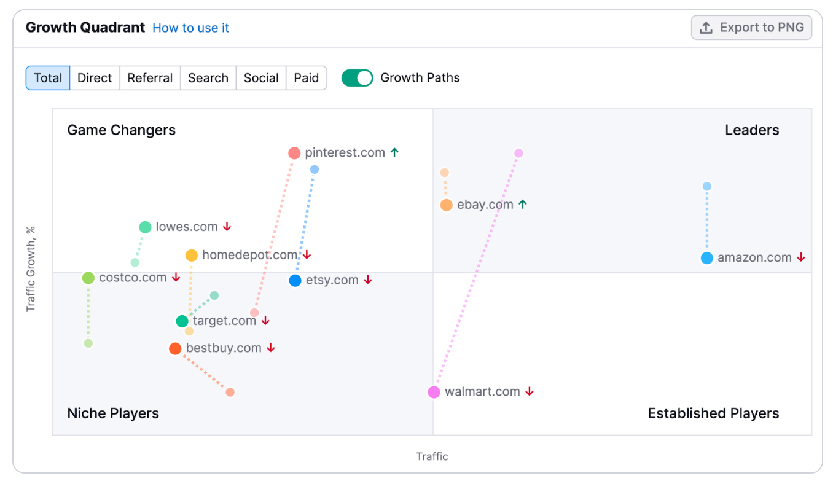Switch to the Social tab
Viewport: 832px width, 481px height.
261,78
